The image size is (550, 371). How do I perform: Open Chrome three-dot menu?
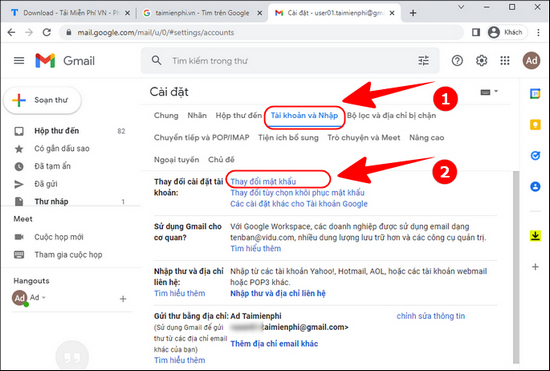coord(538,33)
